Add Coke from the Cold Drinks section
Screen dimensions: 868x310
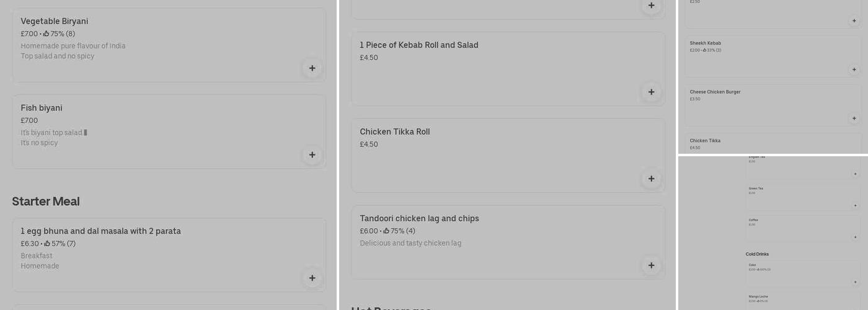tap(855, 283)
